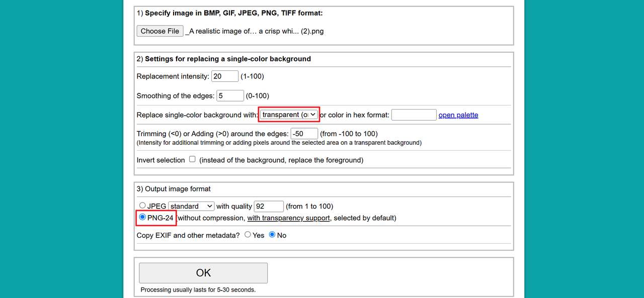Image resolution: width=644 pixels, height=298 pixels.
Task: Open the color palette link
Action: coord(458,115)
